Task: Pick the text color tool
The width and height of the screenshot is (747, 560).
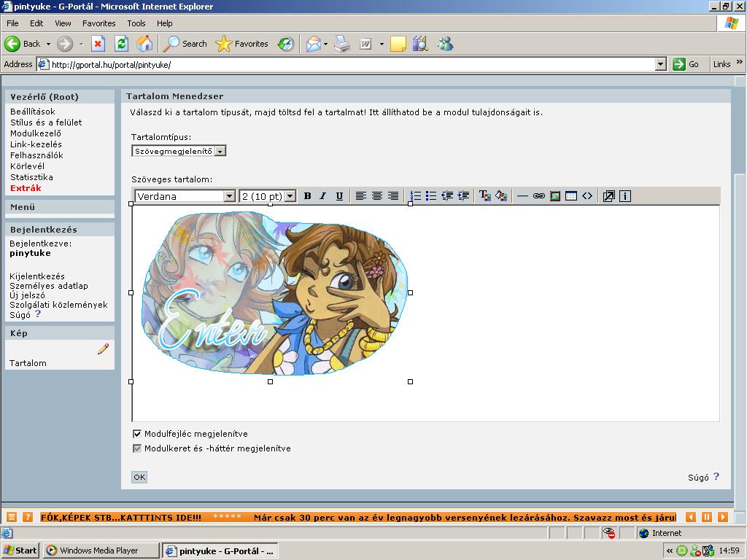Action: point(484,196)
